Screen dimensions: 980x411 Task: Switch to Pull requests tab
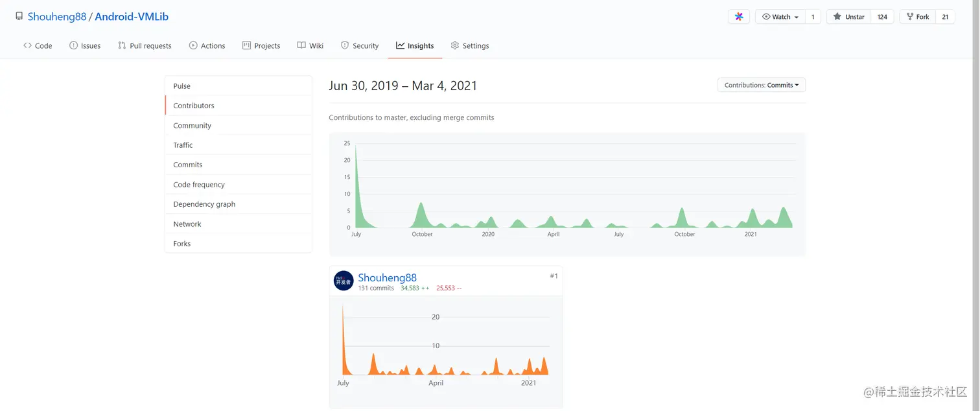(x=145, y=45)
